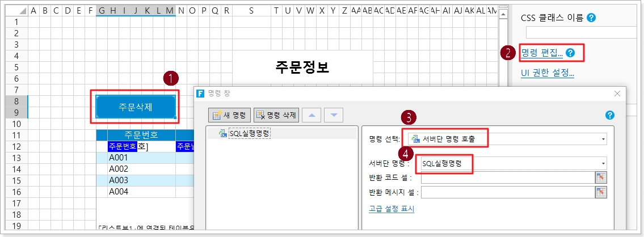Close the 명령 창 dialog
Viewport: 644px width, 237px height.
(x=617, y=93)
